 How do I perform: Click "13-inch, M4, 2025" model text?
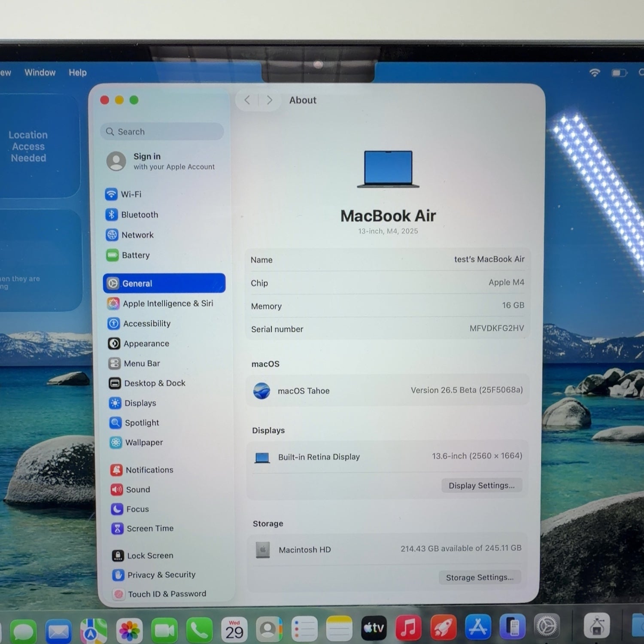pyautogui.click(x=388, y=231)
